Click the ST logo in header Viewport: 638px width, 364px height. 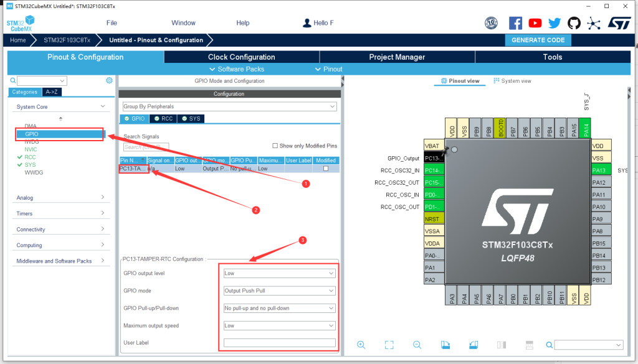(619, 23)
